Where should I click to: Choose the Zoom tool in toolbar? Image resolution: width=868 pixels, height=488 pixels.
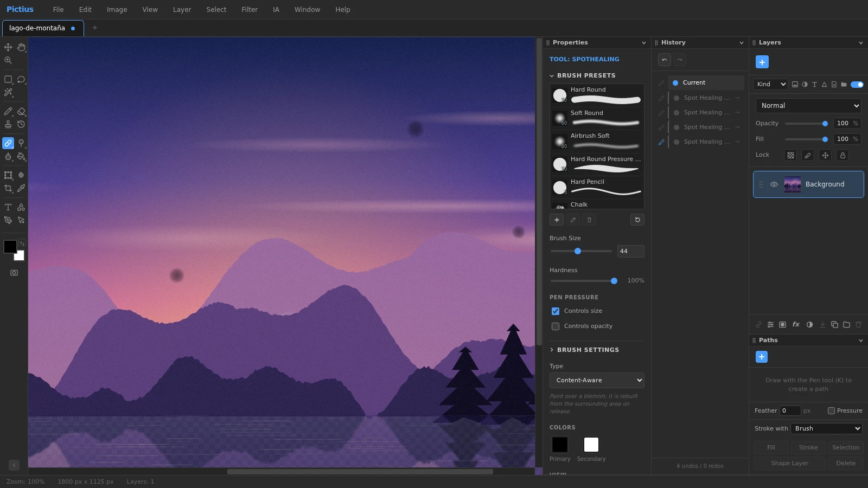point(8,60)
